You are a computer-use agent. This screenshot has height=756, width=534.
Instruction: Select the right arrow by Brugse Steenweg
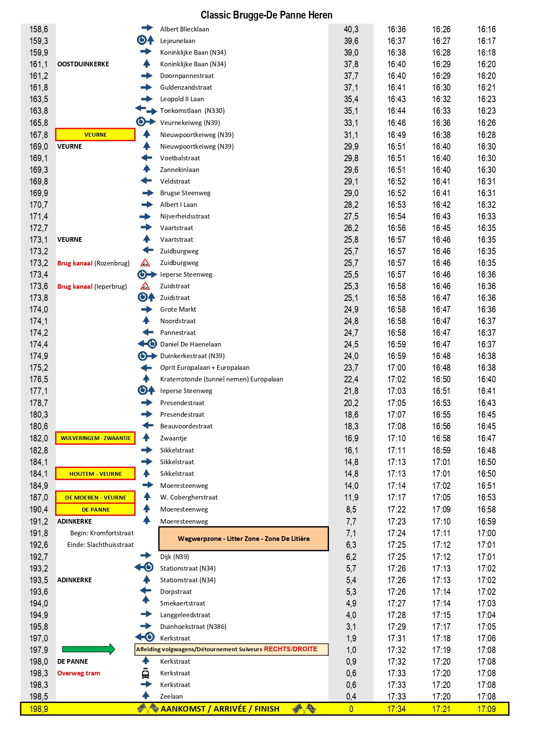pyautogui.click(x=148, y=193)
